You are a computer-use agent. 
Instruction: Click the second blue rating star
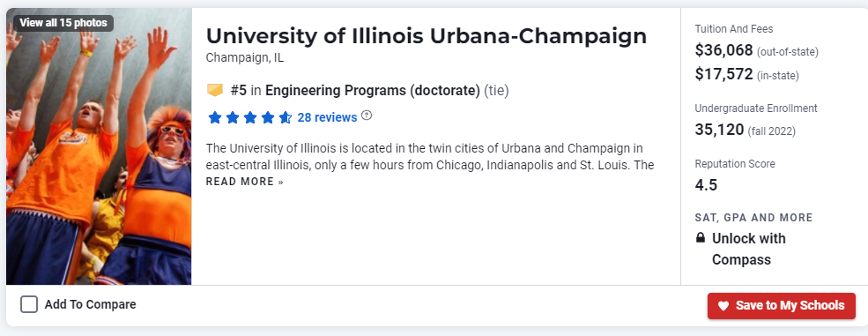point(233,117)
